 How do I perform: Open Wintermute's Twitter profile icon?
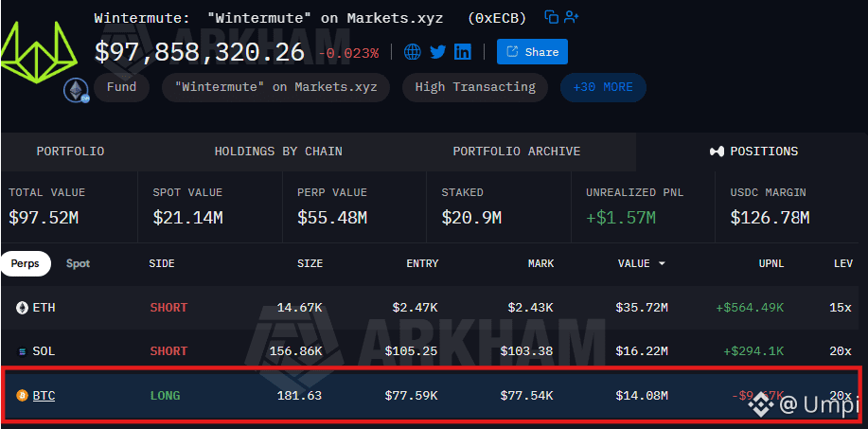click(x=438, y=52)
